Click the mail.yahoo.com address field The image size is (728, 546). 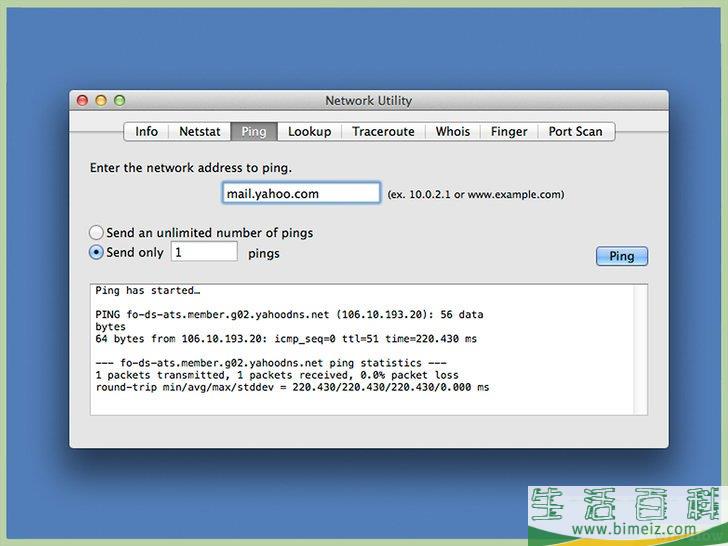301,193
